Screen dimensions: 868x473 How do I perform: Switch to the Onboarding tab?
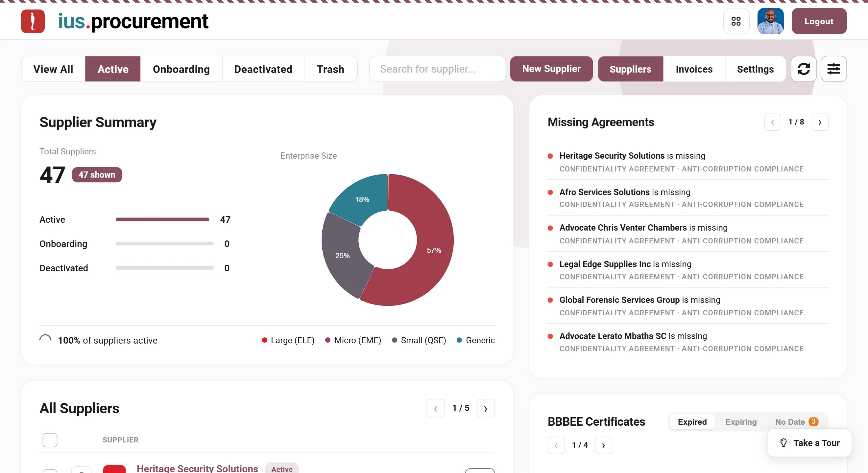181,69
